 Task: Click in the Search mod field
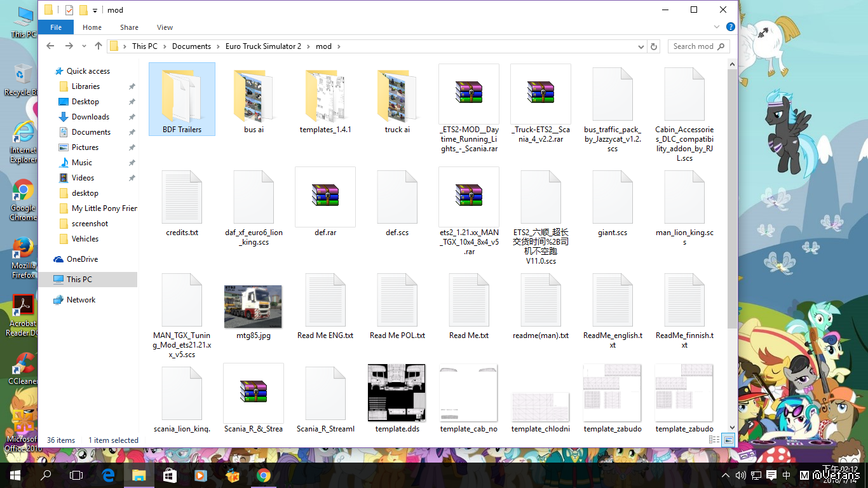[x=693, y=46]
